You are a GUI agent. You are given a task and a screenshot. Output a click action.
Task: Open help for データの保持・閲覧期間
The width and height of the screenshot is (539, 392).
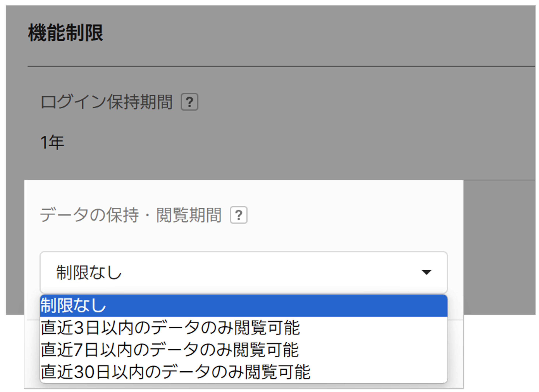point(238,215)
